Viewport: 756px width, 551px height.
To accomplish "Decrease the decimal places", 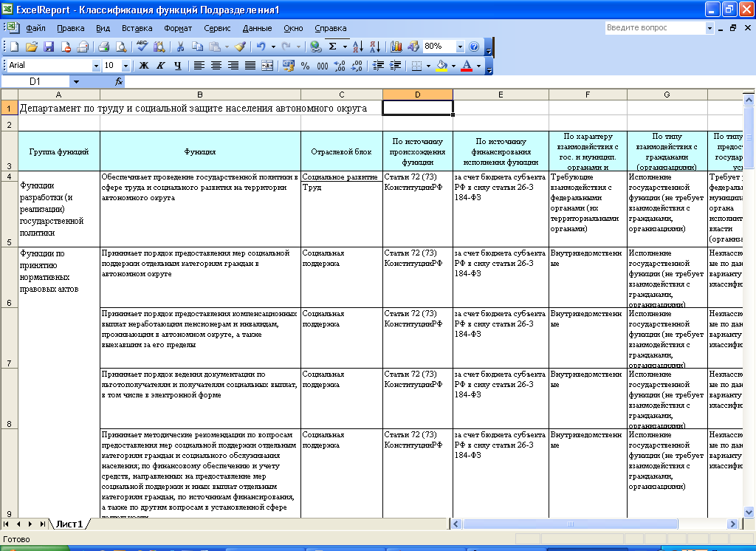I will (x=357, y=66).
